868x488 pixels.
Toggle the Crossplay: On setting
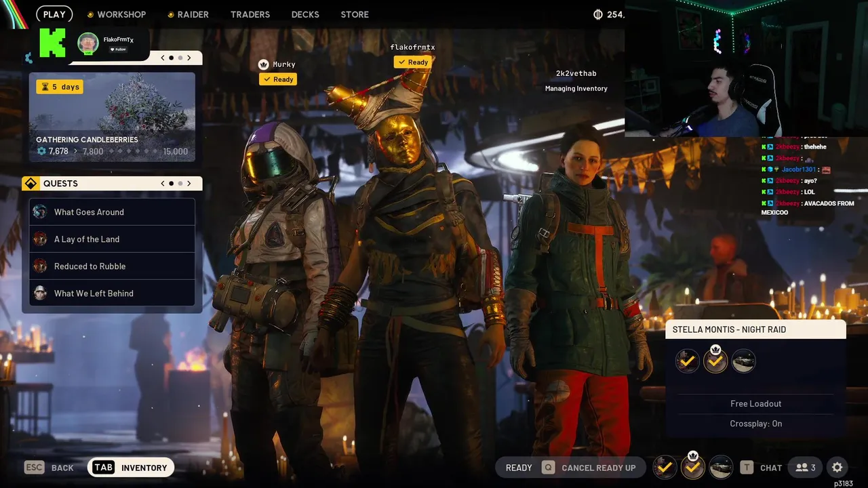(756, 424)
